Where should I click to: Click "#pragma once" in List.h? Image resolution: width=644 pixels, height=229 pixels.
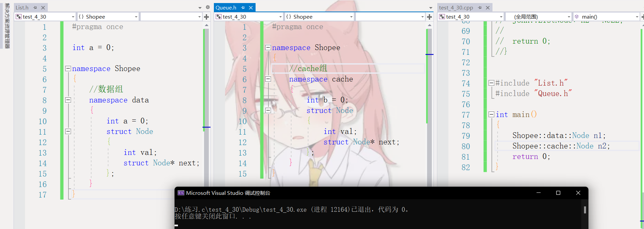[98, 27]
